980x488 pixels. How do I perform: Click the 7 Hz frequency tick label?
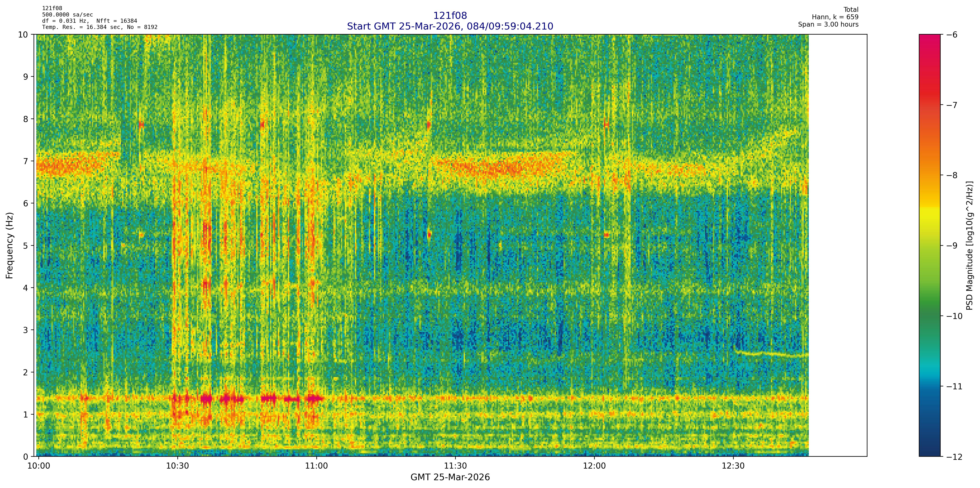pos(26,161)
